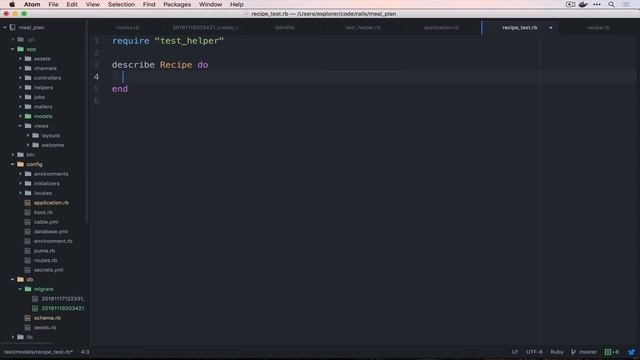Click the "test_helper" string in line 1

(189, 41)
